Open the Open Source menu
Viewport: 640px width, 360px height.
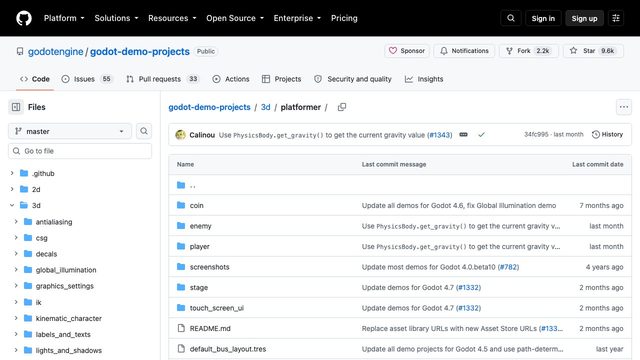[235, 18]
